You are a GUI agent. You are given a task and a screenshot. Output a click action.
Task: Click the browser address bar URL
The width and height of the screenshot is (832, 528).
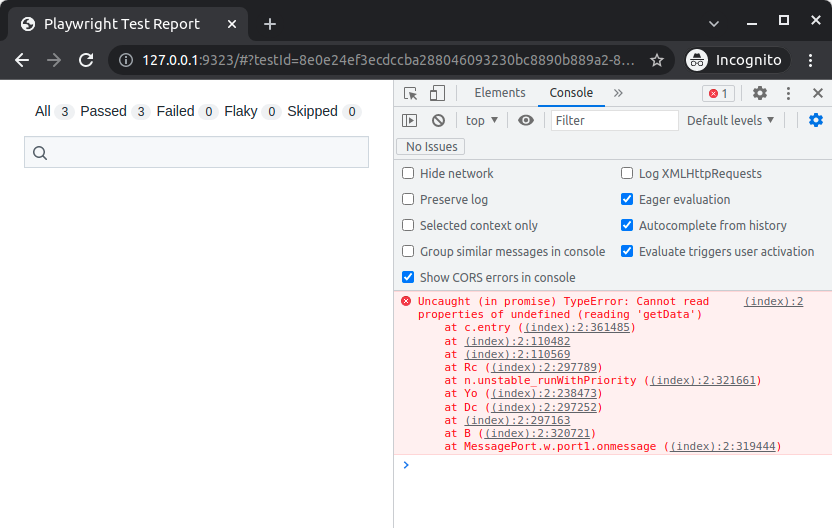tap(388, 60)
